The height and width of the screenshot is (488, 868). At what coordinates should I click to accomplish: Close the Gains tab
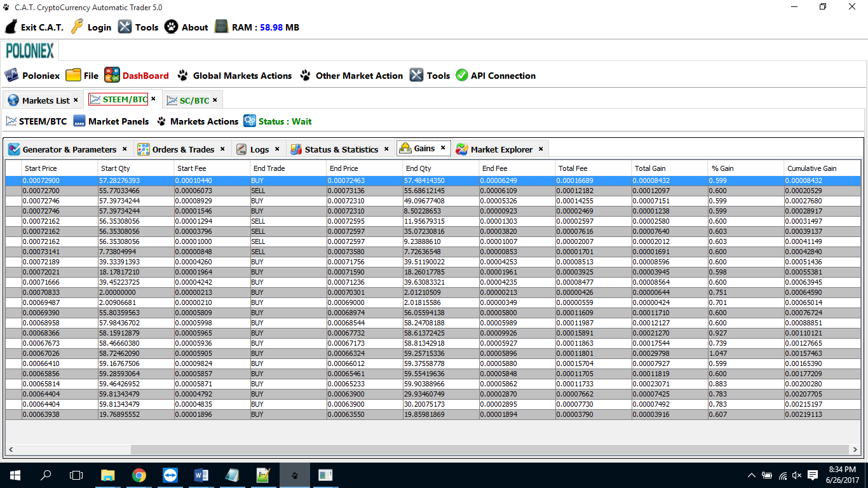[443, 148]
